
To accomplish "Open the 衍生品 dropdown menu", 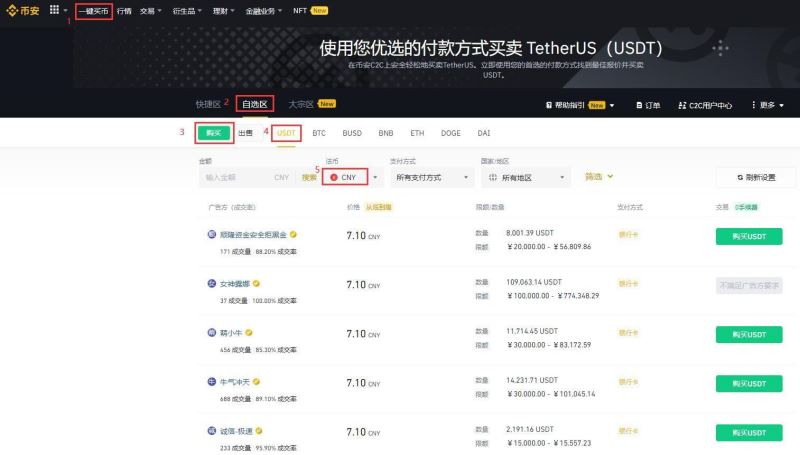I will [x=187, y=11].
